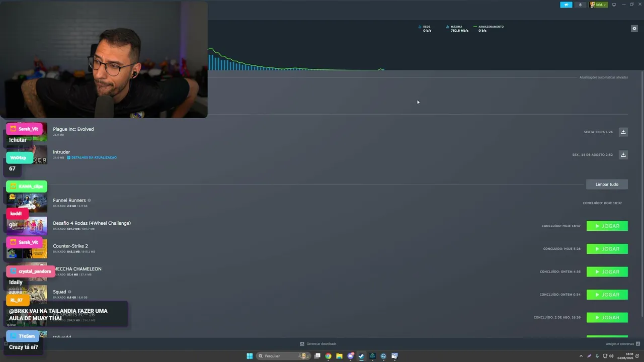The image size is (644, 362).
Task: Open volume control in system tray
Action: (611, 356)
